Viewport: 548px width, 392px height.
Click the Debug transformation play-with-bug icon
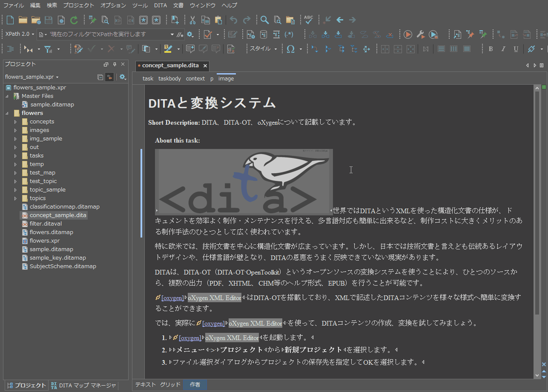[433, 34]
